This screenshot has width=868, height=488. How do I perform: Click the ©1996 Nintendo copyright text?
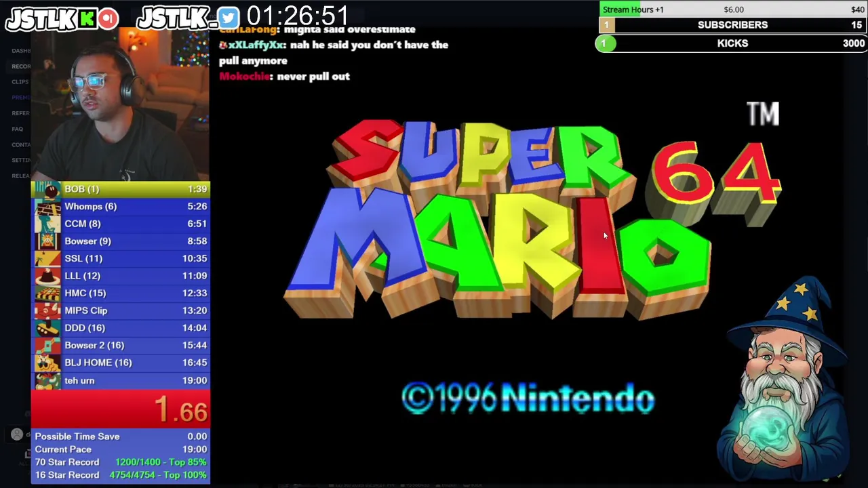tap(528, 398)
